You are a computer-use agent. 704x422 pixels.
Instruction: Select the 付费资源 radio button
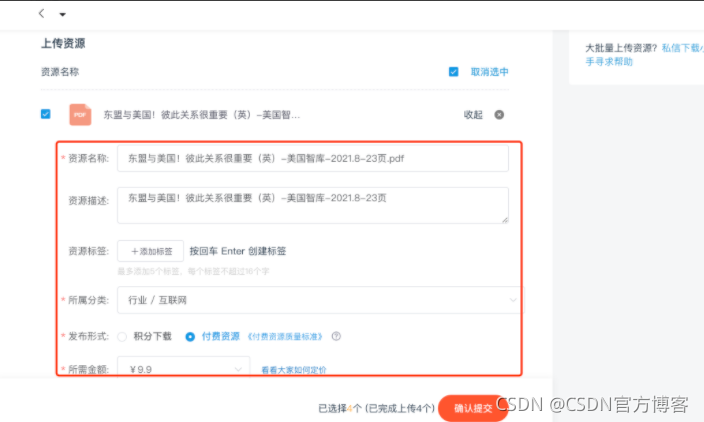pos(190,337)
